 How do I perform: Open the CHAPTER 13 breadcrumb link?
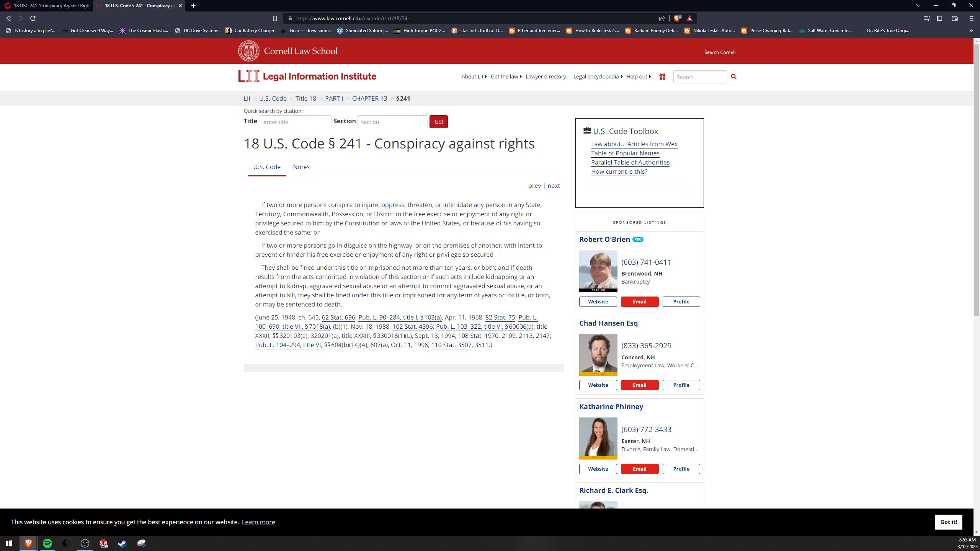pos(369,99)
